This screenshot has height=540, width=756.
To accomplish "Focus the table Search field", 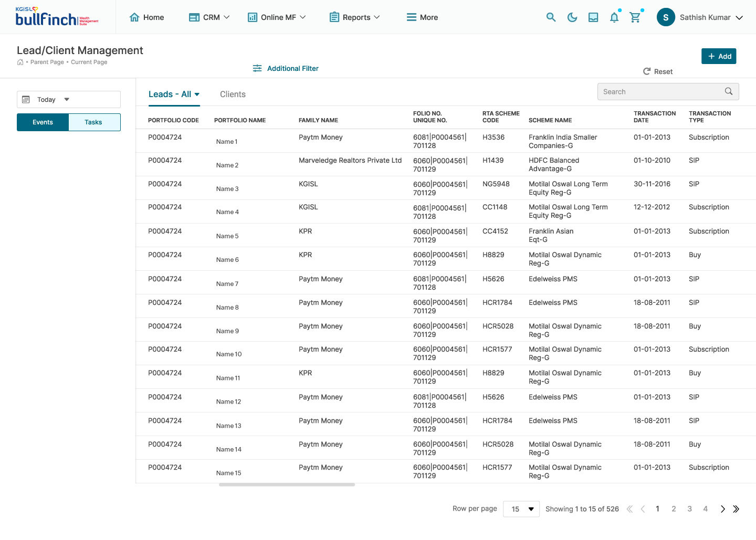I will pos(668,91).
